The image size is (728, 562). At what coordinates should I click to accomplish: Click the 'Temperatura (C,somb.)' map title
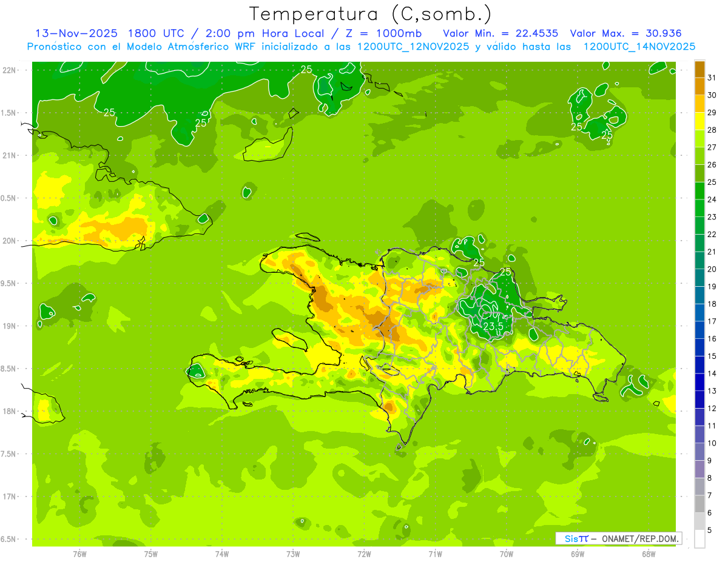pyautogui.click(x=370, y=14)
